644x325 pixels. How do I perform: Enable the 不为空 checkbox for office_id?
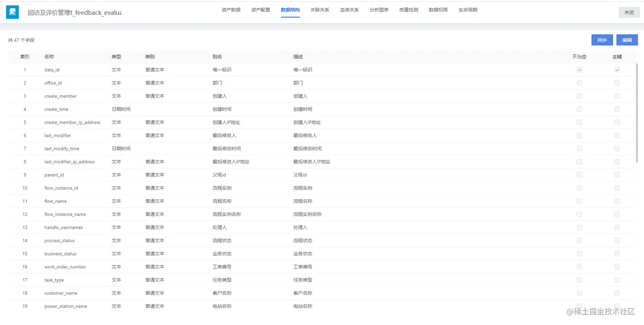tap(579, 83)
